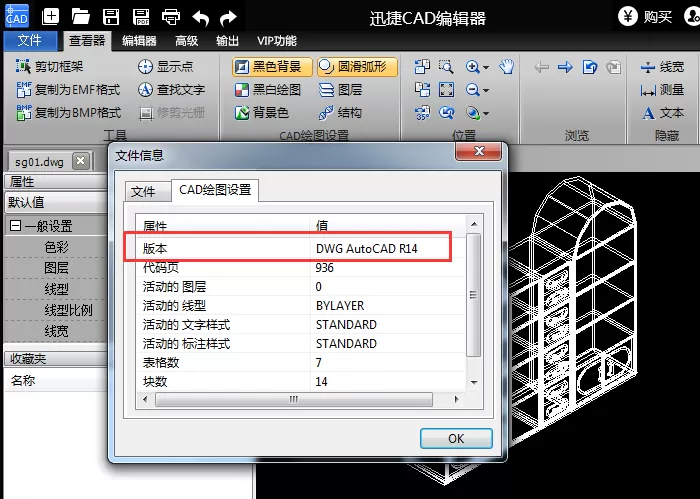The width and height of the screenshot is (700, 499).
Task: Click the 活动的 线型 BYLAYER row
Action: coord(300,305)
